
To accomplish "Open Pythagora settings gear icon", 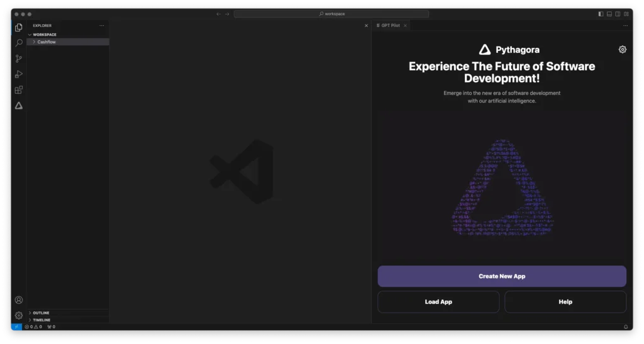I will click(622, 50).
